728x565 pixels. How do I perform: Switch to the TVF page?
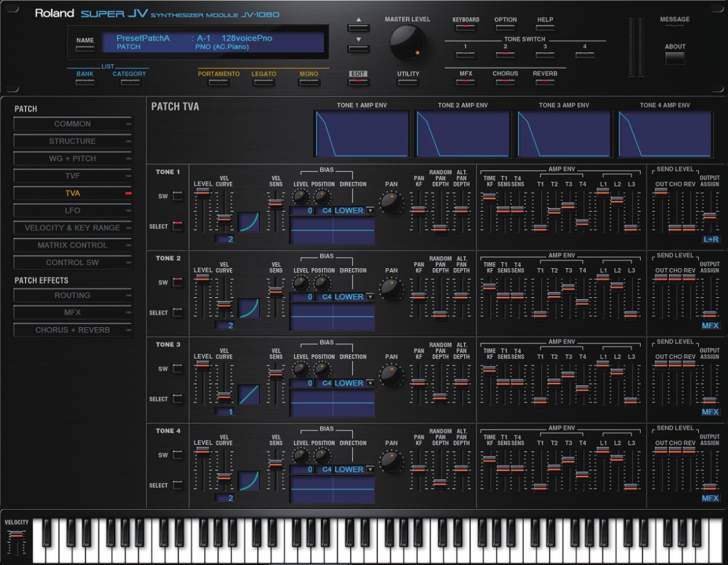coord(73,176)
